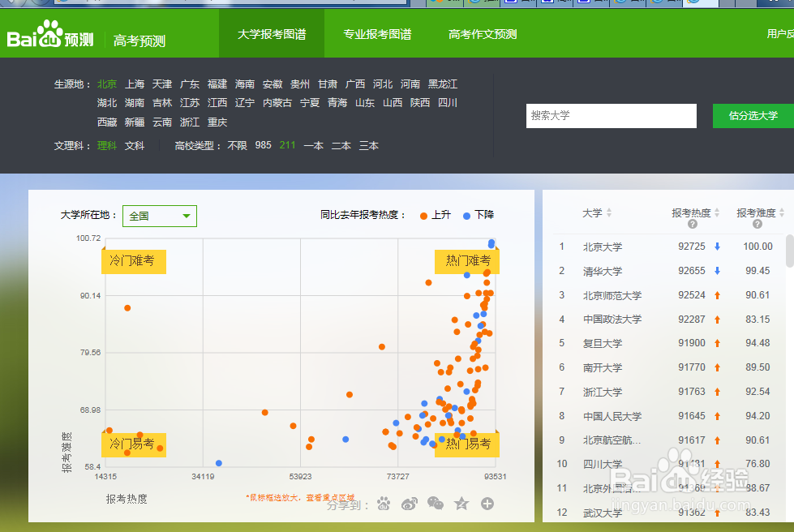
Task: Share via the WeChat icon
Action: [436, 504]
